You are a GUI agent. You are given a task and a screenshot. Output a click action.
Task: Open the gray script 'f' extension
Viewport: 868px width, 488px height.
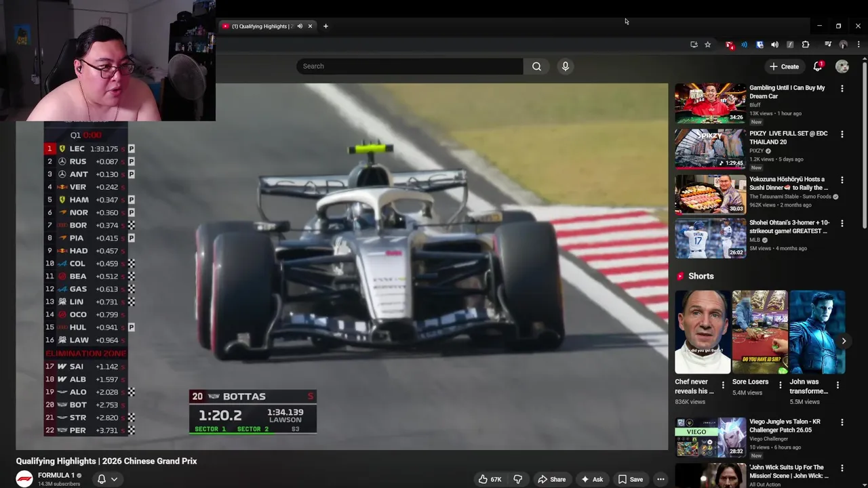(x=790, y=45)
